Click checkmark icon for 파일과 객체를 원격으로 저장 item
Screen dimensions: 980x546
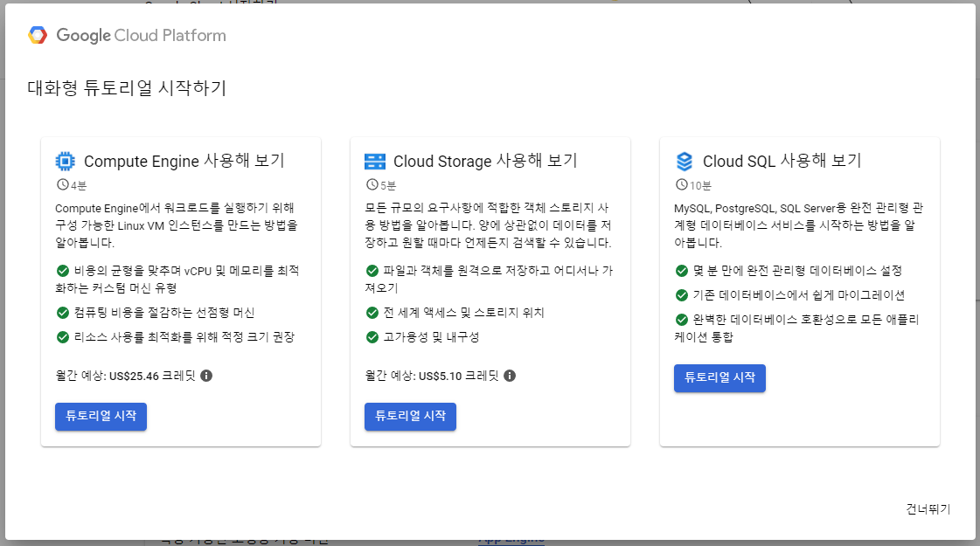372,271
